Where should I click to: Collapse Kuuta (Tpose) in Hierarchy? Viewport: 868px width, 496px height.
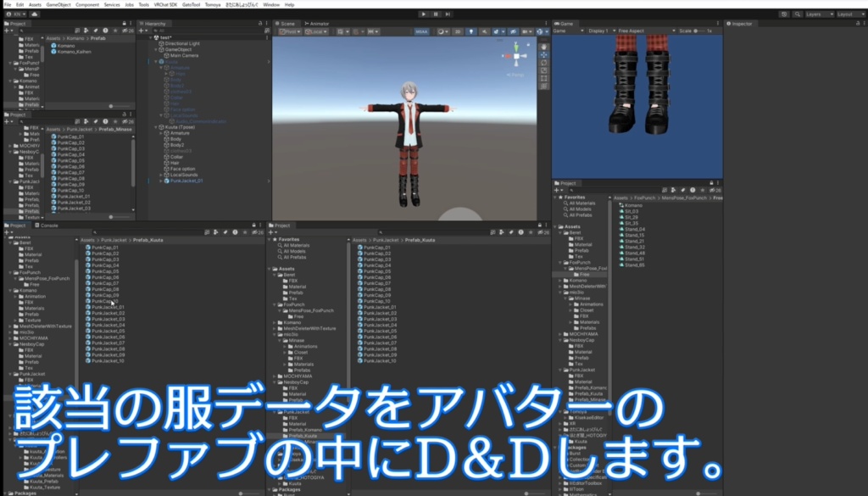156,127
